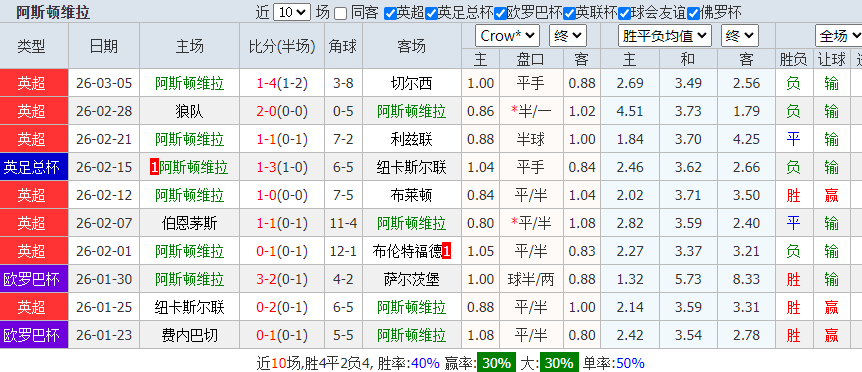Click corner count 11-4
Viewport: 862px width, 372px height.
click(343, 223)
